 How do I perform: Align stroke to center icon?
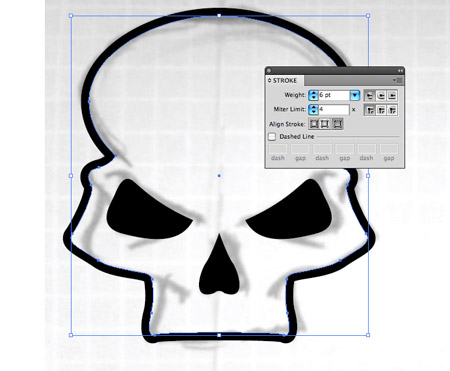[314, 124]
